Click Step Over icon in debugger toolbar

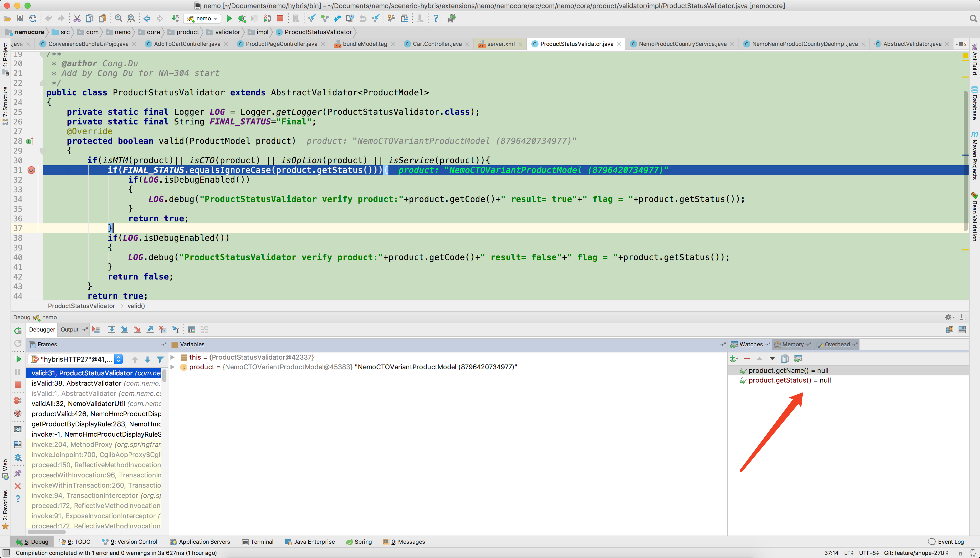pyautogui.click(x=112, y=329)
